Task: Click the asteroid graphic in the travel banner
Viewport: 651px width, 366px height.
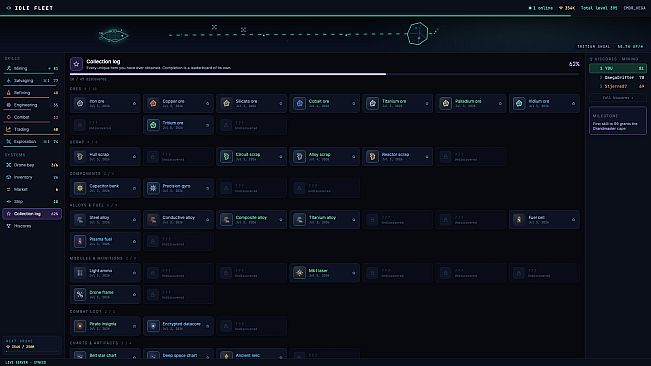Action: tap(417, 34)
